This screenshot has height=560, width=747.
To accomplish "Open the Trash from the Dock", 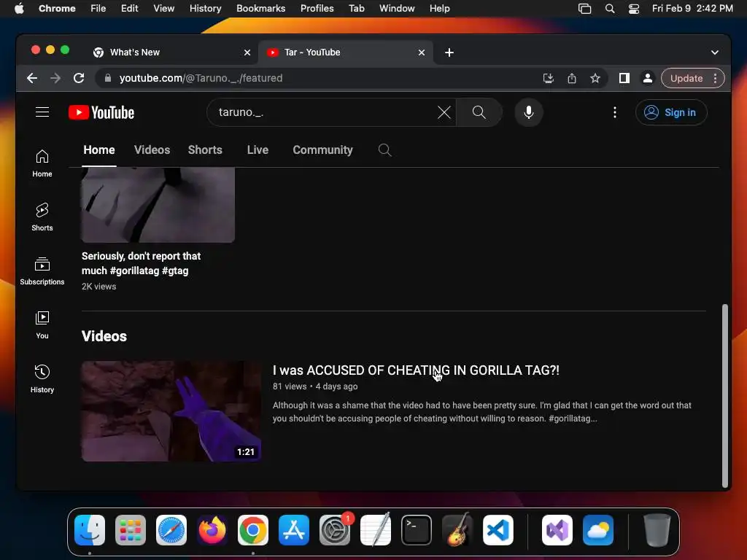I will (x=657, y=530).
